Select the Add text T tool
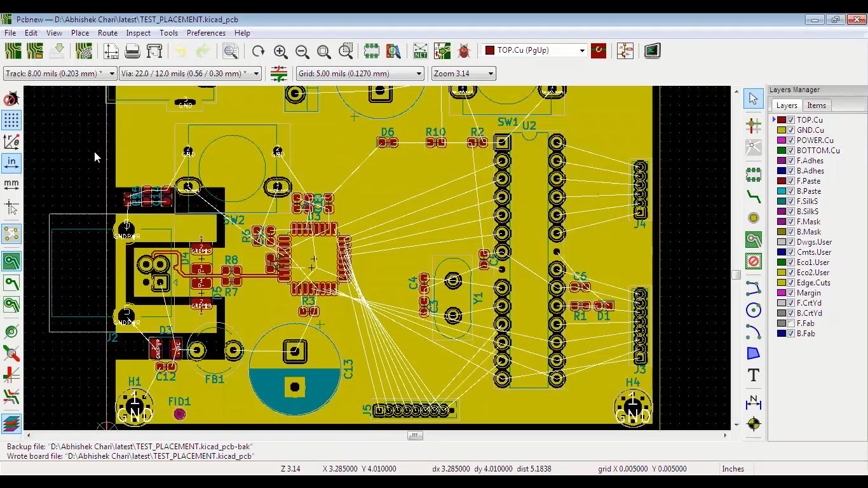 (x=753, y=376)
